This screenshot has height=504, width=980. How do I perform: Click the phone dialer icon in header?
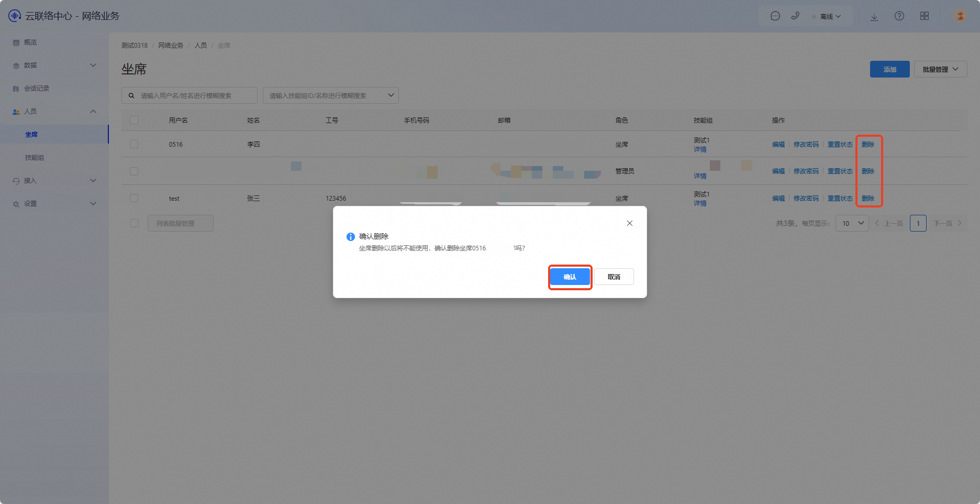(795, 16)
